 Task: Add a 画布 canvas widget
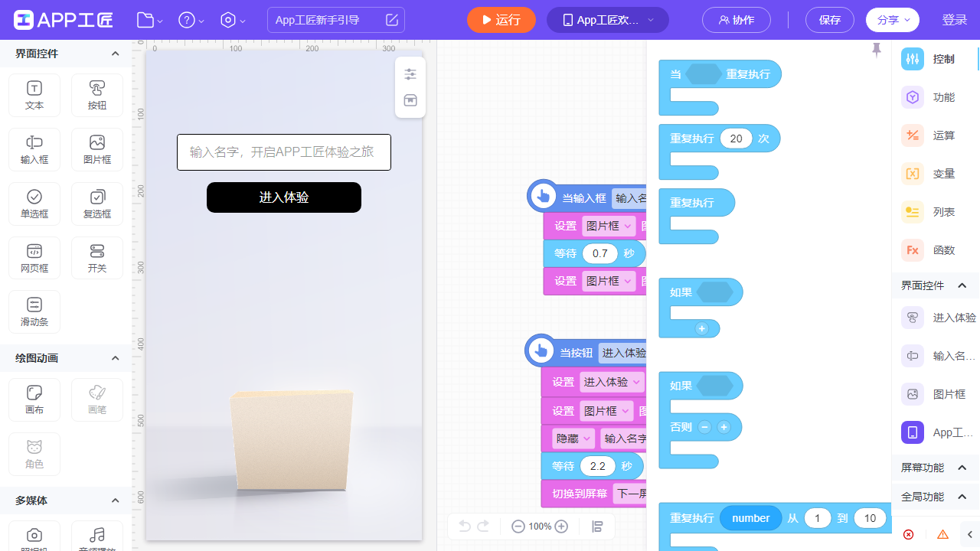click(x=34, y=400)
